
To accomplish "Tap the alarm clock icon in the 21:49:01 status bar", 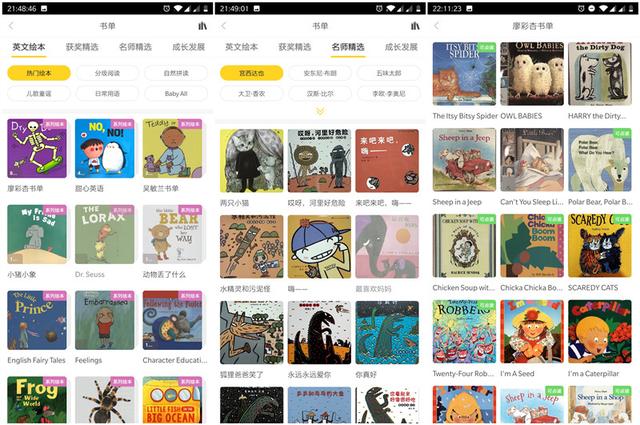I will click(x=379, y=8).
